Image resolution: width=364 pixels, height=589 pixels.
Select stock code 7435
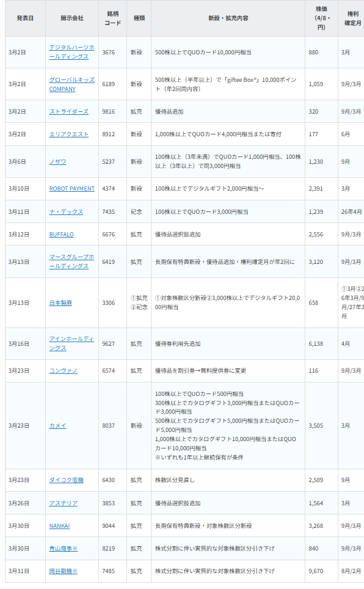(x=109, y=212)
